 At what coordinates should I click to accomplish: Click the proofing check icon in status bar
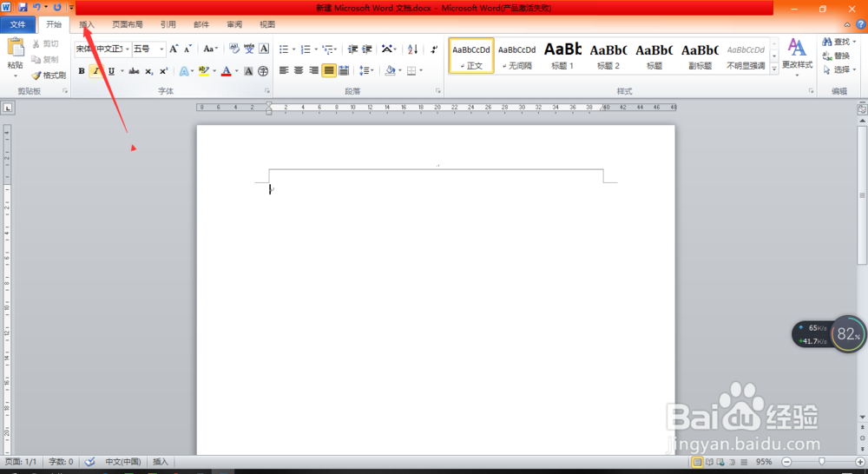(x=89, y=461)
